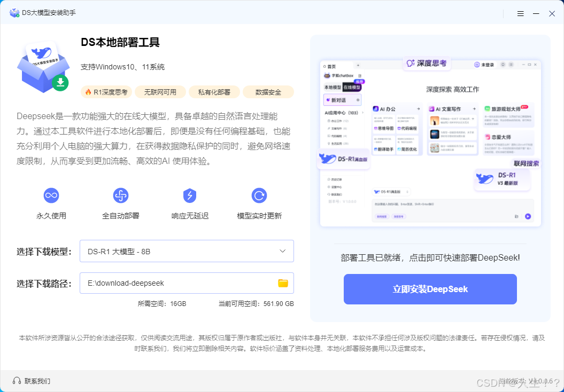Click the 选择下载路径 label
This screenshot has width=564, height=392.
coord(44,284)
